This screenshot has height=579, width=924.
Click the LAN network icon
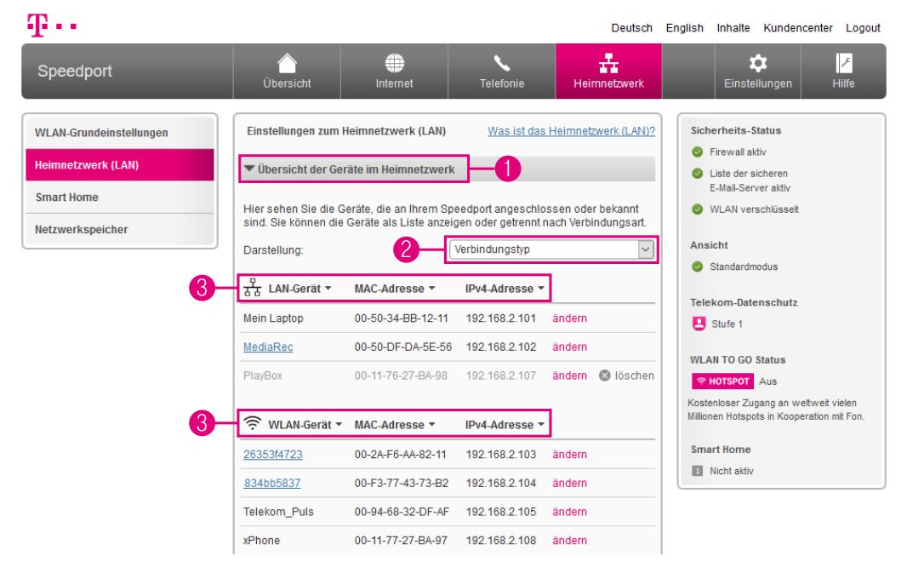click(252, 287)
